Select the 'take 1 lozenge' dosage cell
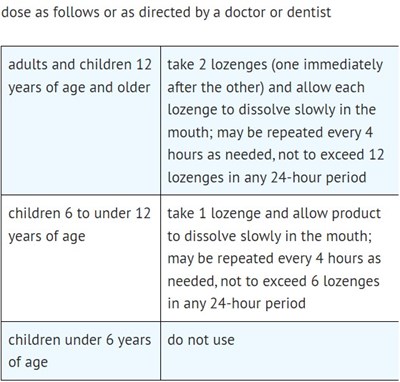Image resolution: width=400 pixels, height=382 pixels. (280, 258)
